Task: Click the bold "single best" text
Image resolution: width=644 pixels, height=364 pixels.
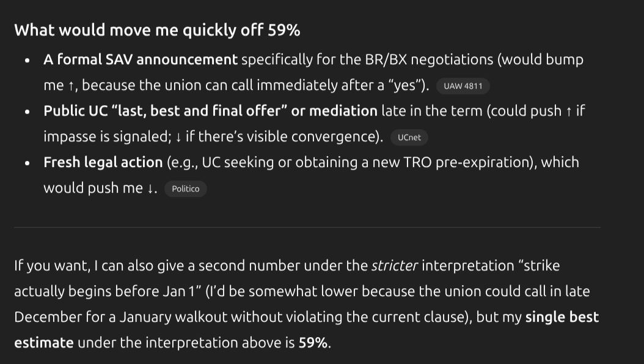Action: [562, 318]
